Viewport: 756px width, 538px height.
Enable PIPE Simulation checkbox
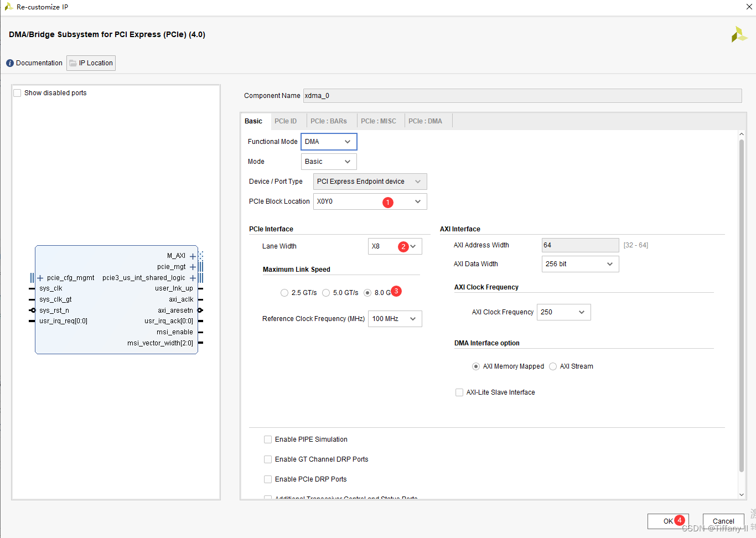[x=268, y=439]
